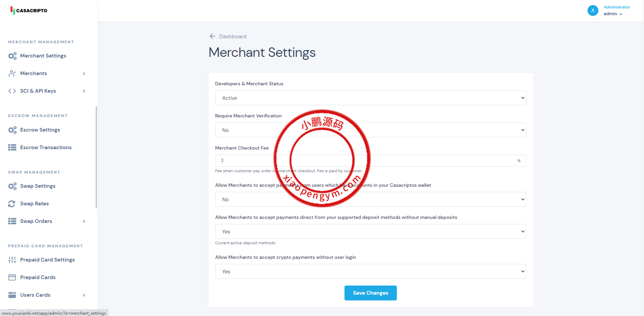Open Developers & Merchant Status dropdown
This screenshot has height=316, width=644.
[371, 98]
